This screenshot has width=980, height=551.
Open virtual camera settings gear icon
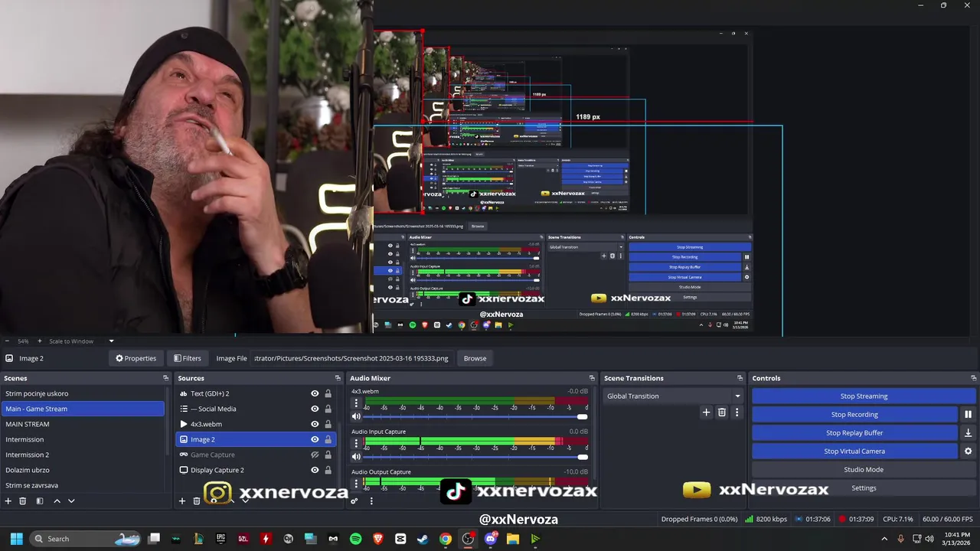pos(968,451)
